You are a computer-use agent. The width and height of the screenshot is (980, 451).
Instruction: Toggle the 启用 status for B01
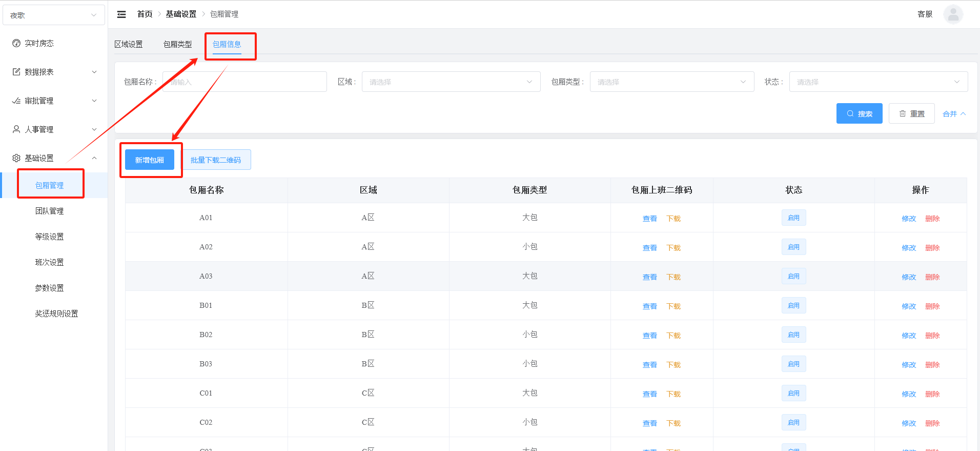pyautogui.click(x=794, y=305)
